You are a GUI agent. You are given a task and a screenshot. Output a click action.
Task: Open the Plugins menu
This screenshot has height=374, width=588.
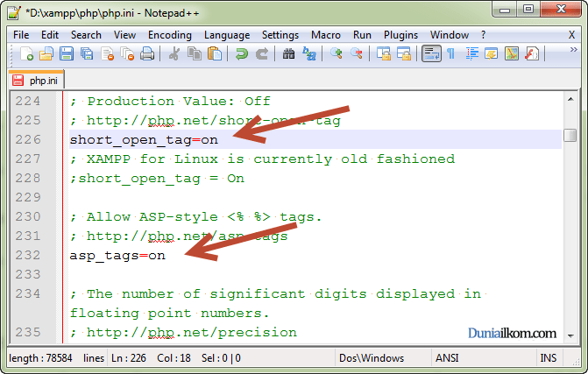tap(400, 35)
